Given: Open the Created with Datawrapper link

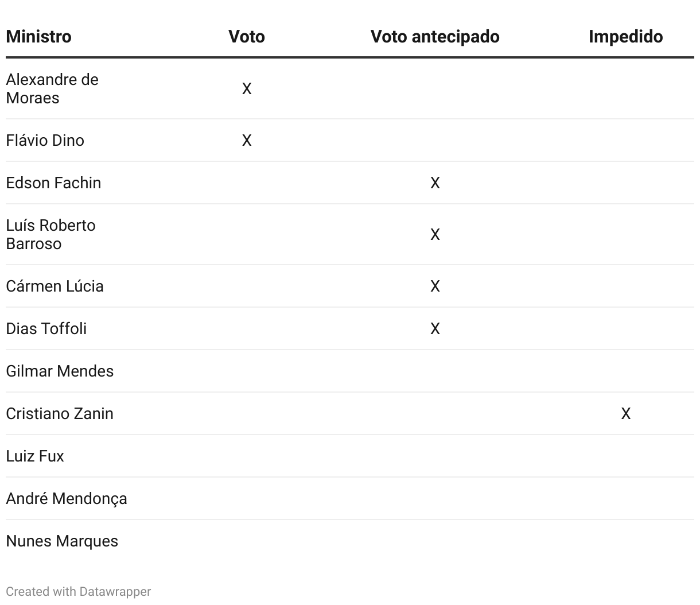Looking at the screenshot, I should pyautogui.click(x=79, y=591).
